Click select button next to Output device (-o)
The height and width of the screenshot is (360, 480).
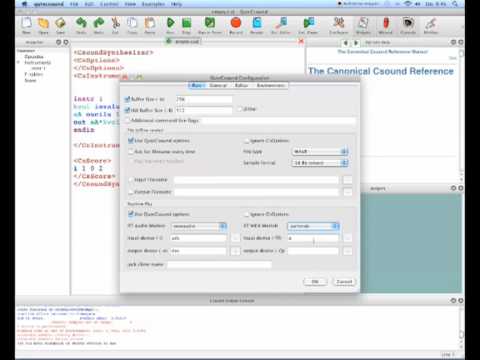point(235,251)
